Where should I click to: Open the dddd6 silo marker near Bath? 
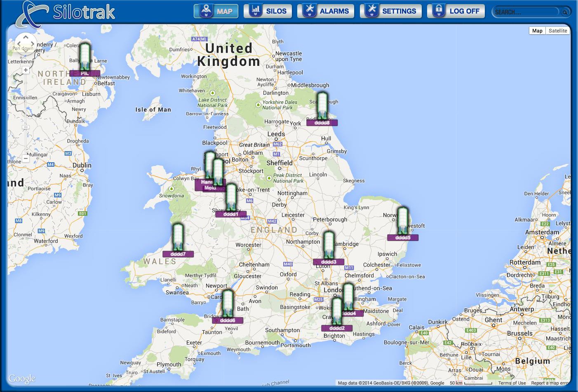[228, 305]
